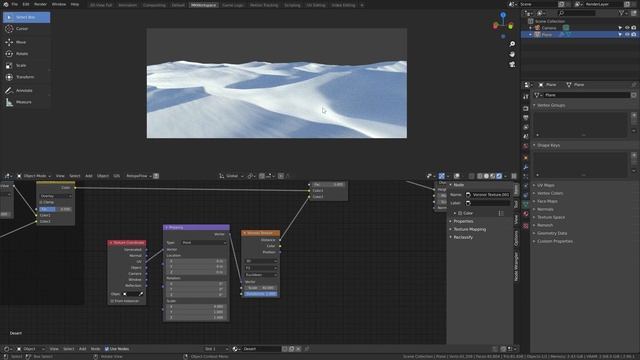Hide the Plane in viewport via eye icon

click(x=627, y=35)
